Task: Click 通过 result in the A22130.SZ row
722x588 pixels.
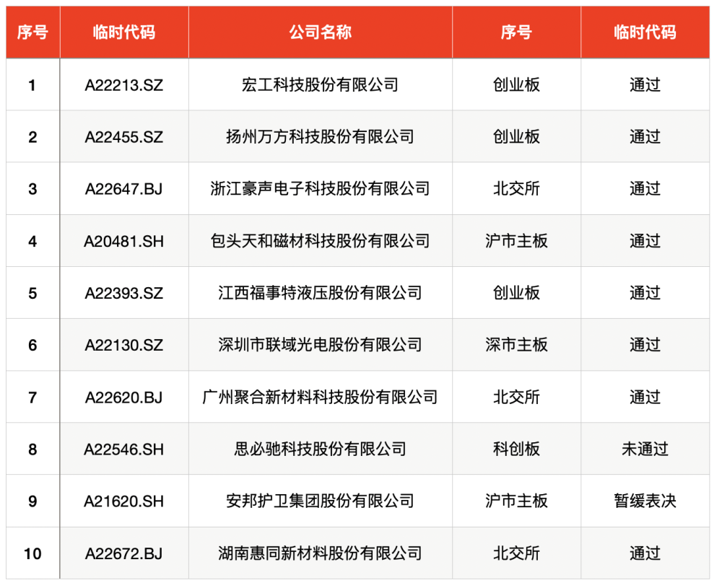Action: point(645,345)
